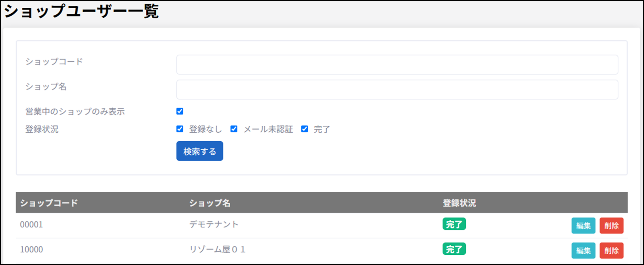Viewport: 644px width, 265px height.
Task: Edit the デモテナント shop user
Action: point(583,226)
